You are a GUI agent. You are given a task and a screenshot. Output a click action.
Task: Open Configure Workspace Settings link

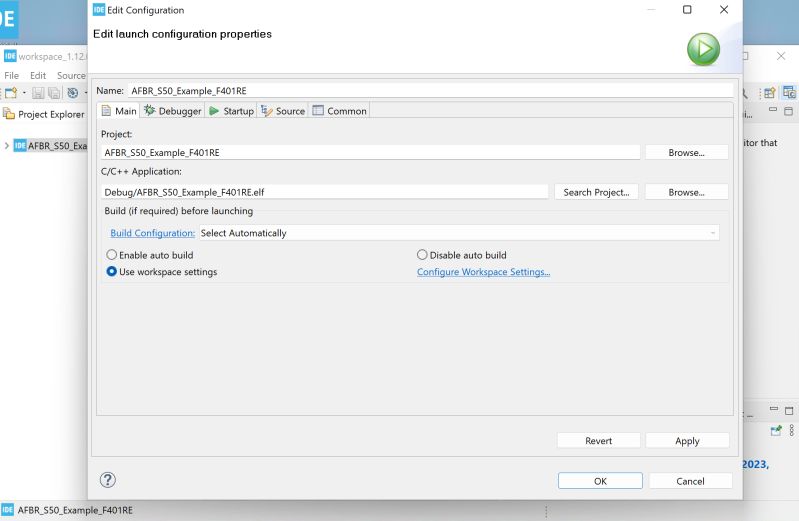click(x=484, y=272)
